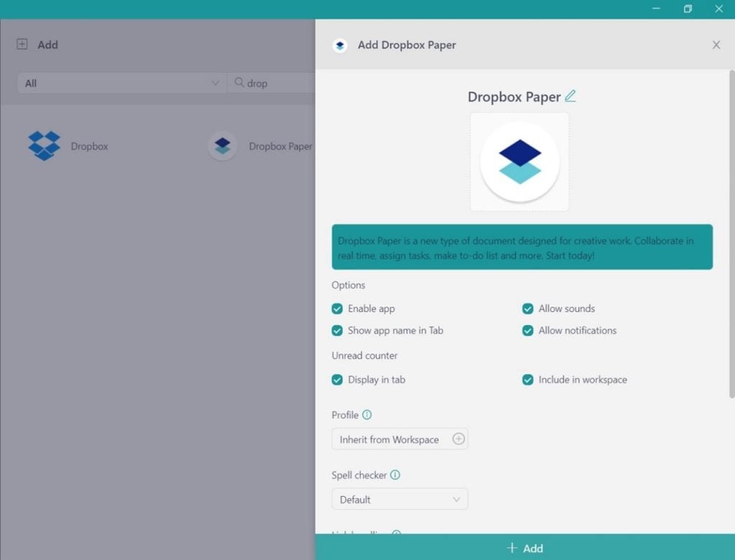Click the Allow notifications label

point(577,330)
